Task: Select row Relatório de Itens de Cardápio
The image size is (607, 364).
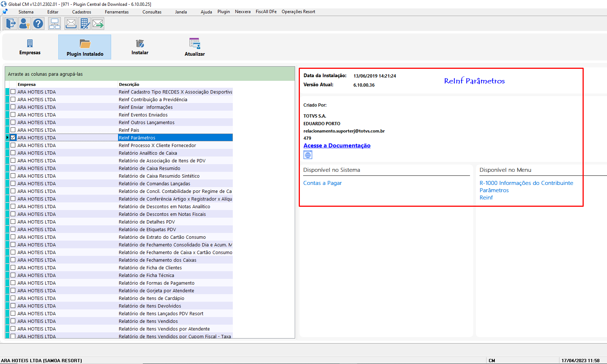Action: click(119, 298)
